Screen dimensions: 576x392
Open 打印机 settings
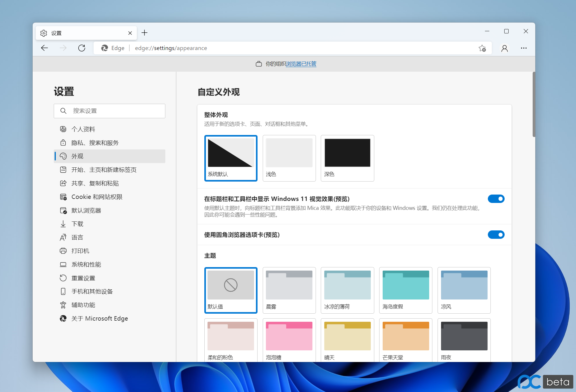(x=110, y=251)
